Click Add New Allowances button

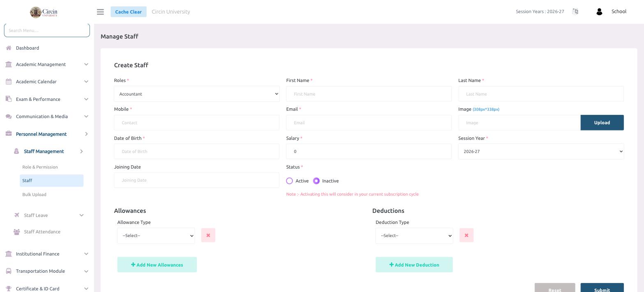click(157, 265)
